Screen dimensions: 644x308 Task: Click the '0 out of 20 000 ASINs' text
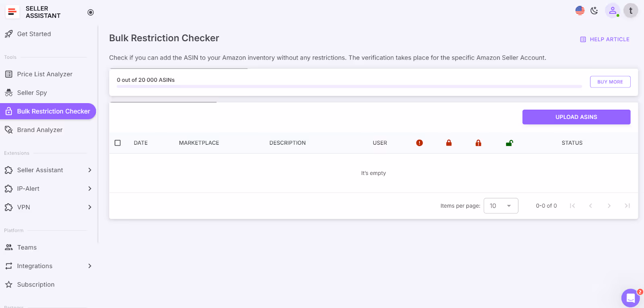(146, 80)
